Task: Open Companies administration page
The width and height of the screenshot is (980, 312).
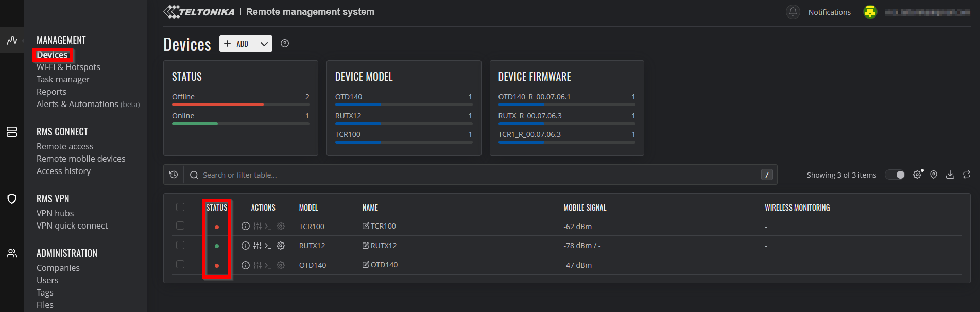Action: 58,268
